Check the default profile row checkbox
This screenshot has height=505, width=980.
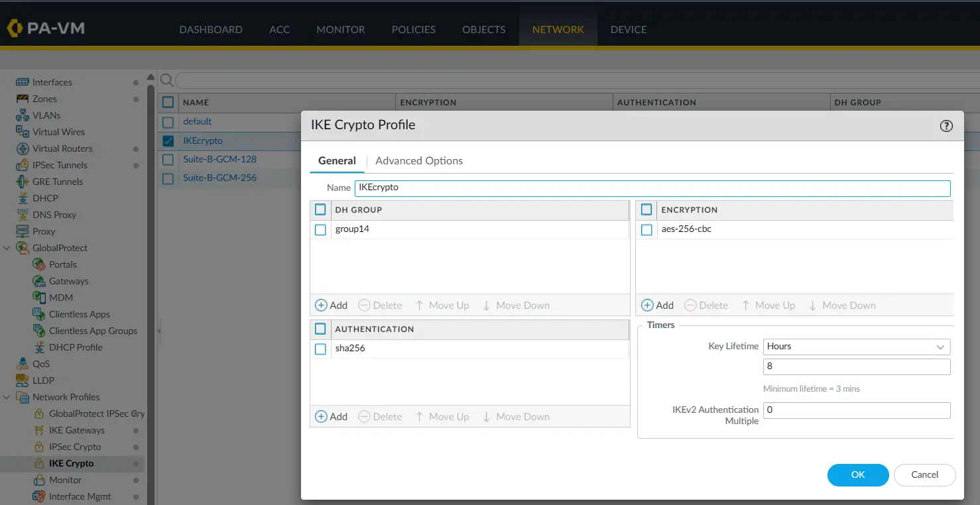click(x=168, y=122)
